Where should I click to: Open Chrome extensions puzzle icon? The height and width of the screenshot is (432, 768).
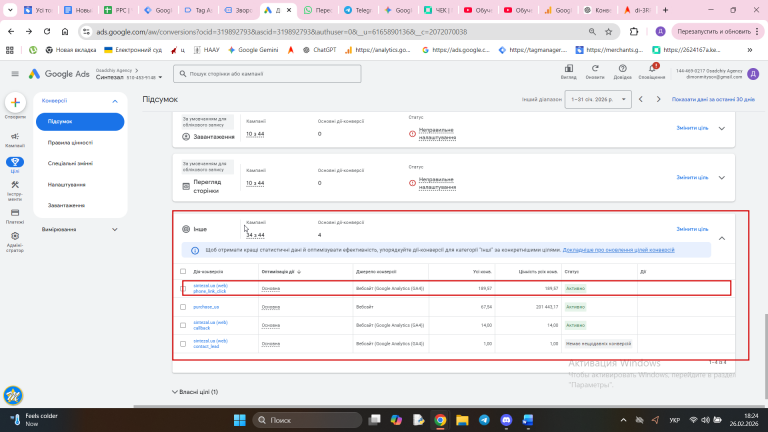point(634,31)
